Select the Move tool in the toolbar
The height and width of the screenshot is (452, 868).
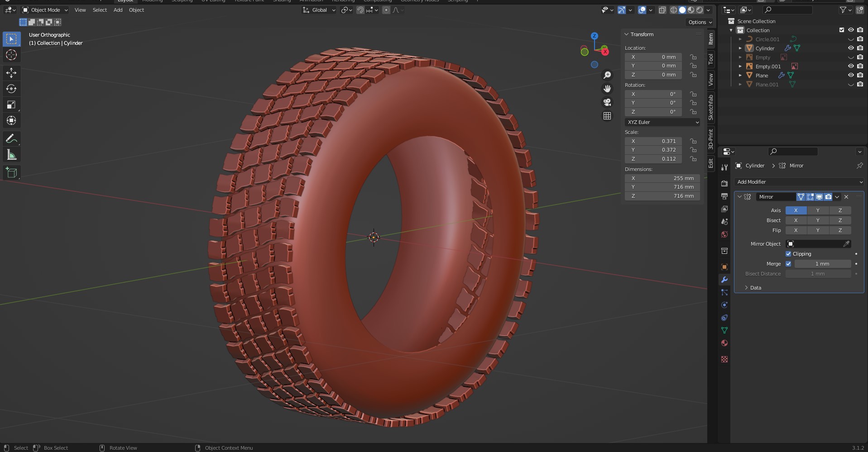[x=11, y=73]
